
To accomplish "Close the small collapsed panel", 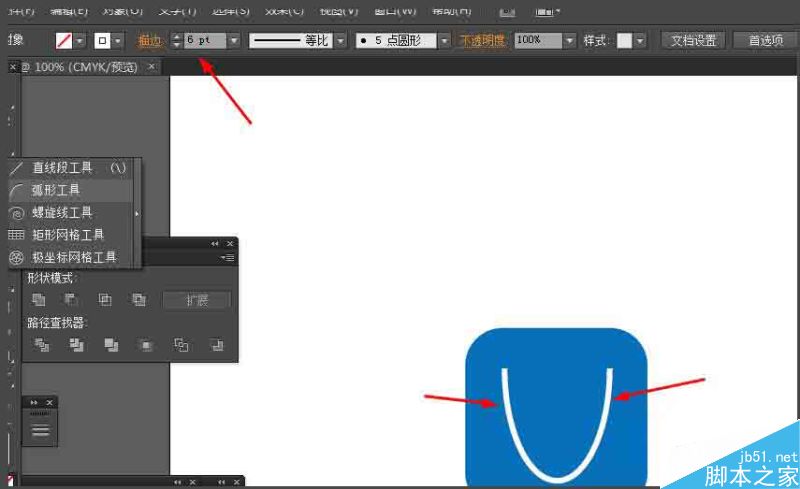I will [x=49, y=403].
